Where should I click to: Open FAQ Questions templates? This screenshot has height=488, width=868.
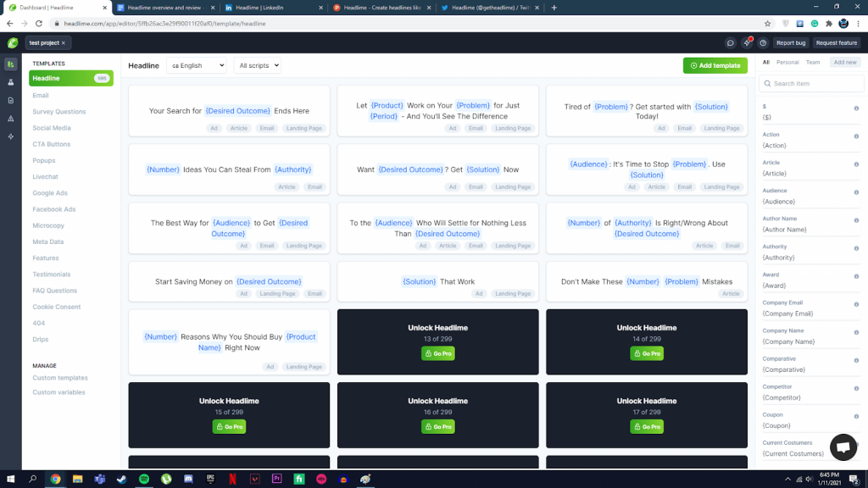[55, 291]
